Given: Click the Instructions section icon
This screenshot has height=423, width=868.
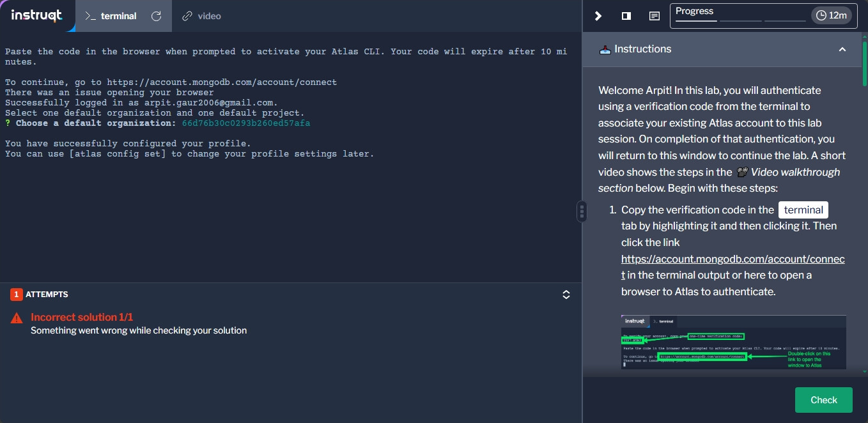Looking at the screenshot, I should [605, 49].
